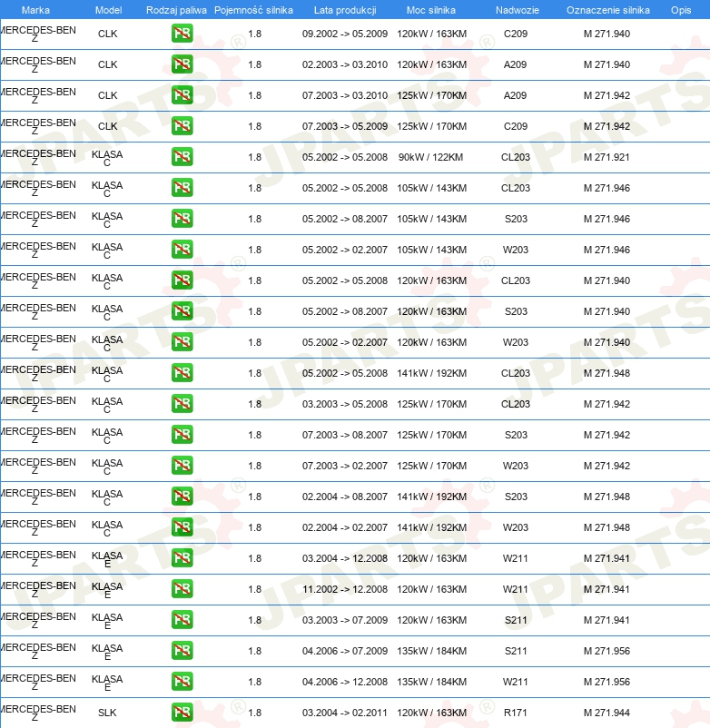Click fuel icon for CLK A209 M 271.942

pyautogui.click(x=182, y=95)
